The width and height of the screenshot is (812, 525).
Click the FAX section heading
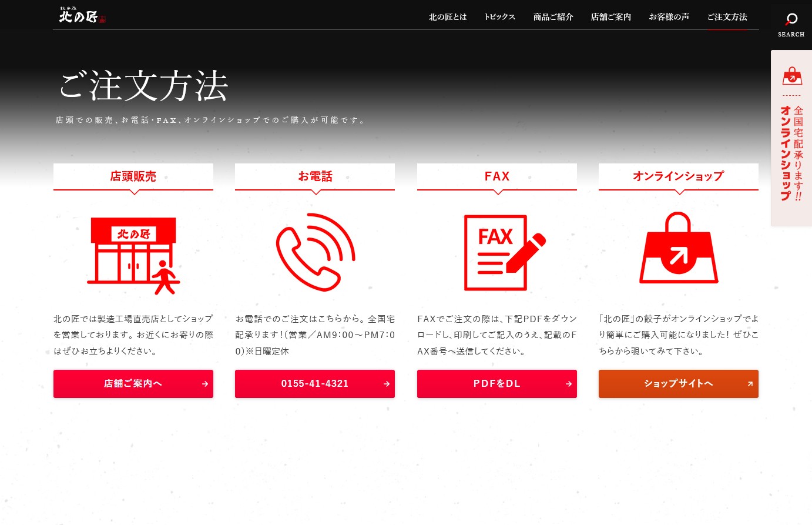click(497, 176)
